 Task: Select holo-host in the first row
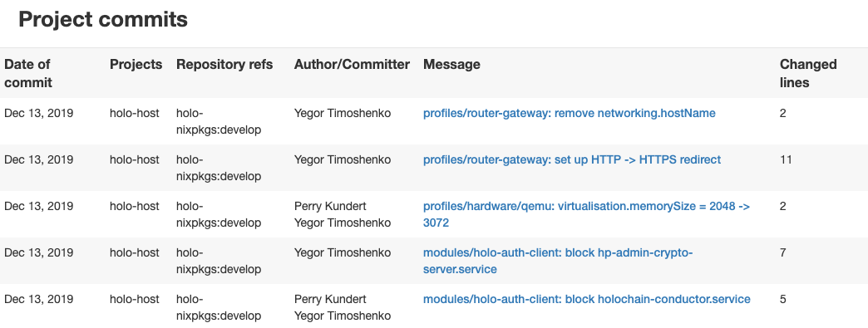coord(134,114)
